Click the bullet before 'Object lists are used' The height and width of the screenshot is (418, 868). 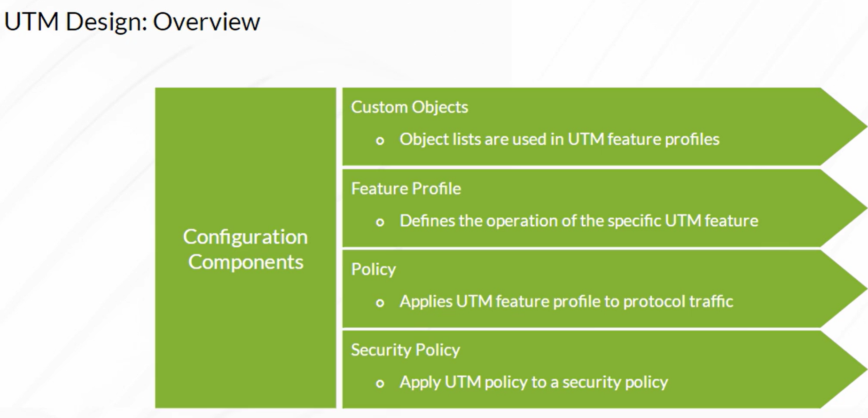coord(380,141)
